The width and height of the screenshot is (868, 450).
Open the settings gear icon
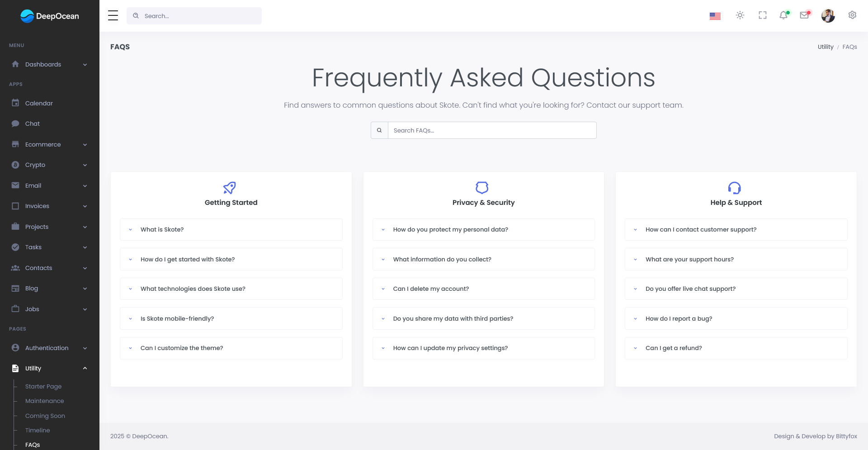point(852,15)
